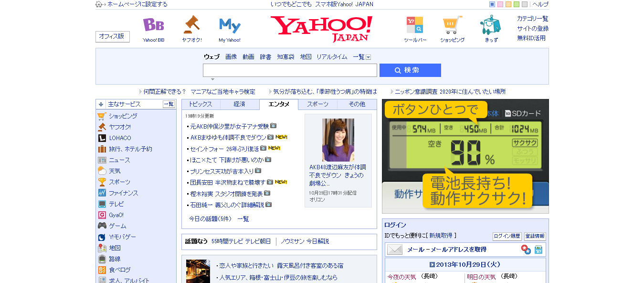Click the カテゴリ一覧 link
The image size is (644, 283).
(533, 19)
